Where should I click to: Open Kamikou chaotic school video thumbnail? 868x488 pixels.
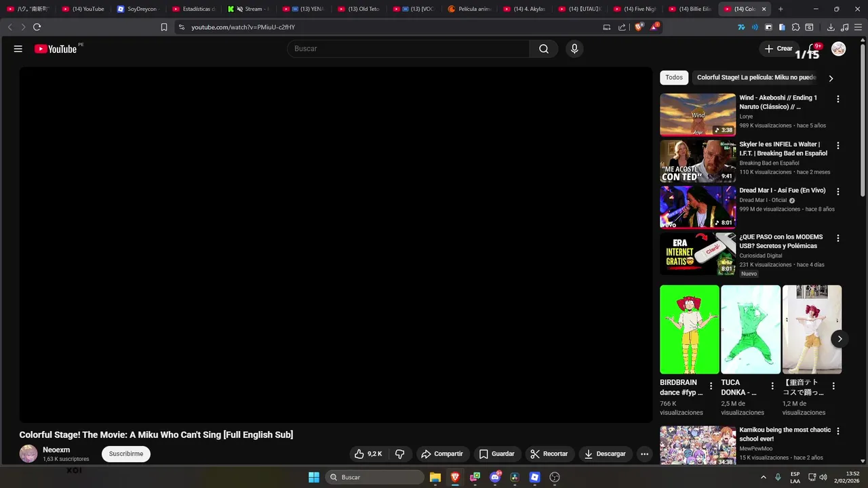(698, 445)
